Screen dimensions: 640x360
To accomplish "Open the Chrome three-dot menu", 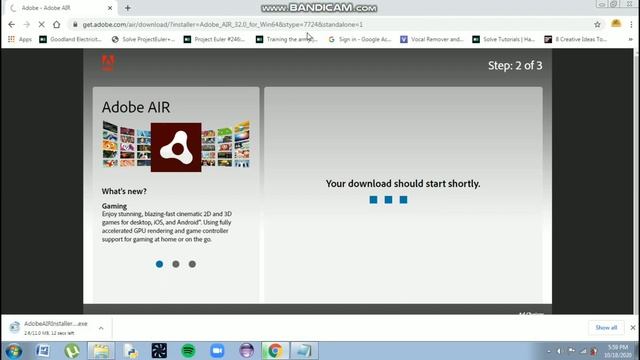I will tap(631, 24).
